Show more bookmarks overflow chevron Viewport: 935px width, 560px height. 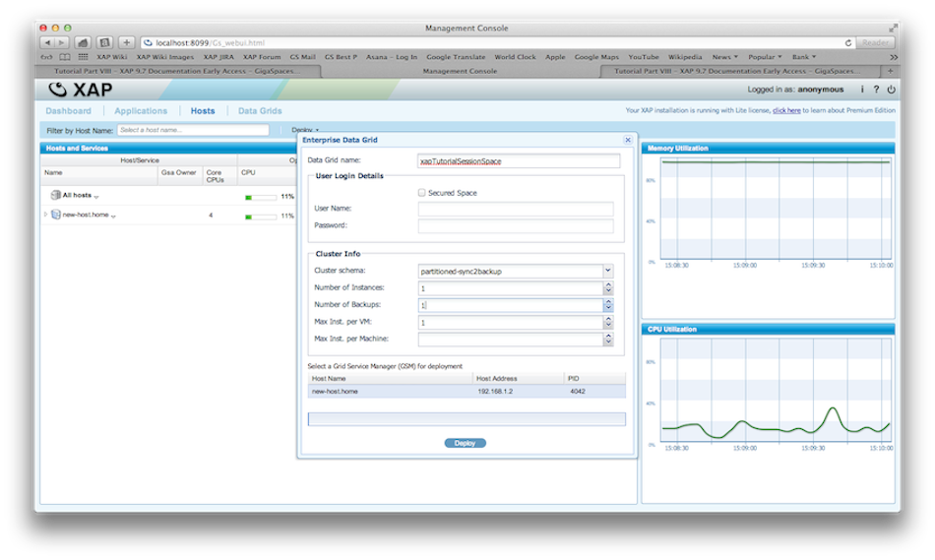click(x=894, y=57)
